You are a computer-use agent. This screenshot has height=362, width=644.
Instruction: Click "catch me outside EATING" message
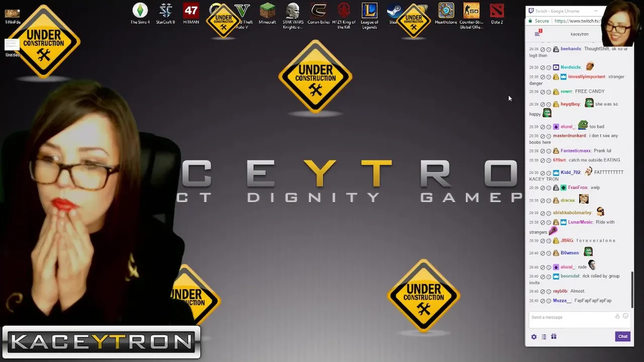[x=594, y=160]
